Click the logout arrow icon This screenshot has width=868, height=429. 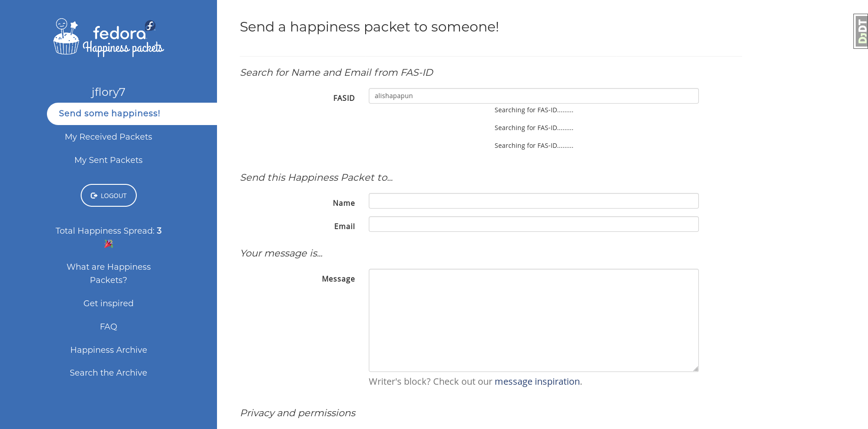click(x=94, y=195)
